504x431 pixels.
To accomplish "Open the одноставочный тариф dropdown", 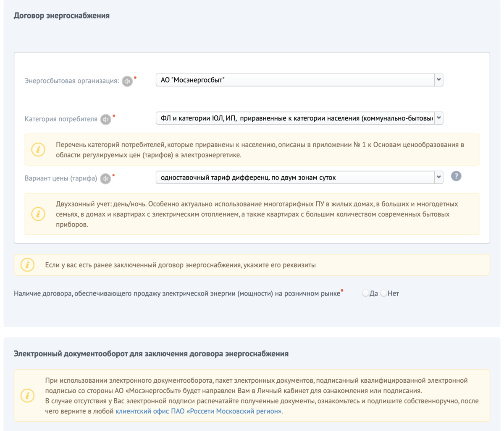I will pos(299,178).
